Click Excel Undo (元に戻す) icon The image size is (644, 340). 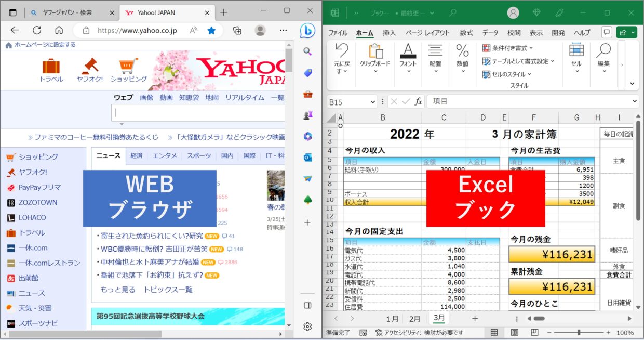click(342, 50)
